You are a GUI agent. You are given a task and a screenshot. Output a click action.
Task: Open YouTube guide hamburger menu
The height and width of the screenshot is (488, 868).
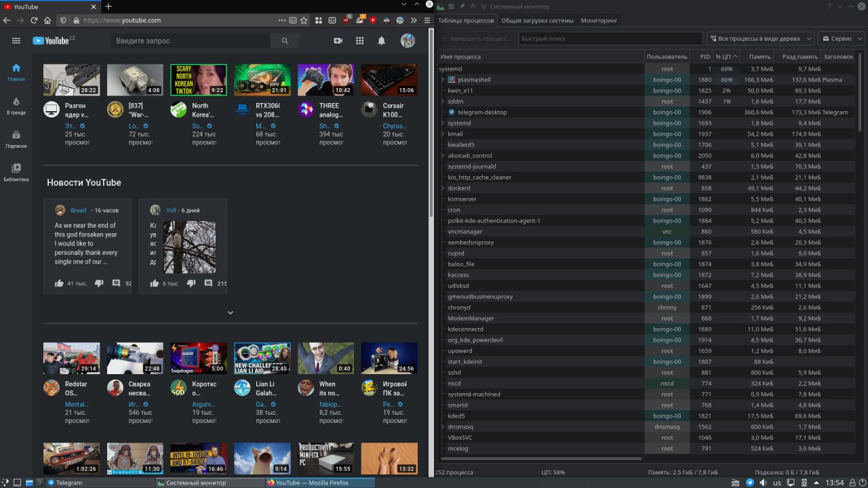16,41
